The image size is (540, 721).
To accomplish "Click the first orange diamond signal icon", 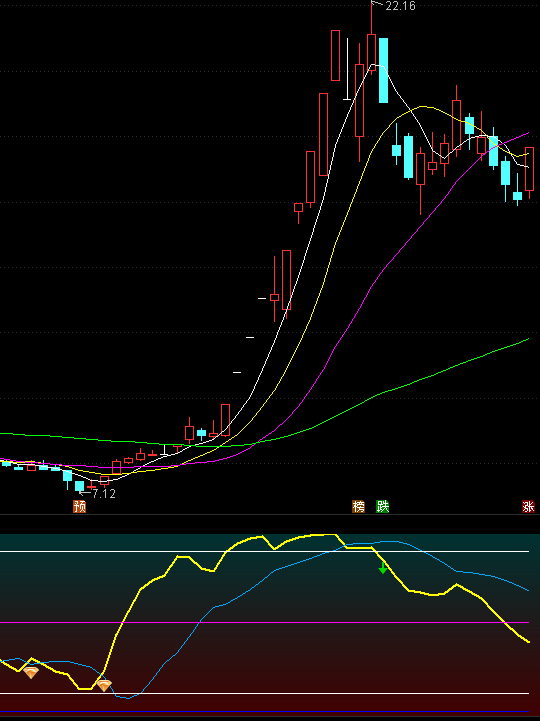I will pyautogui.click(x=31, y=673).
